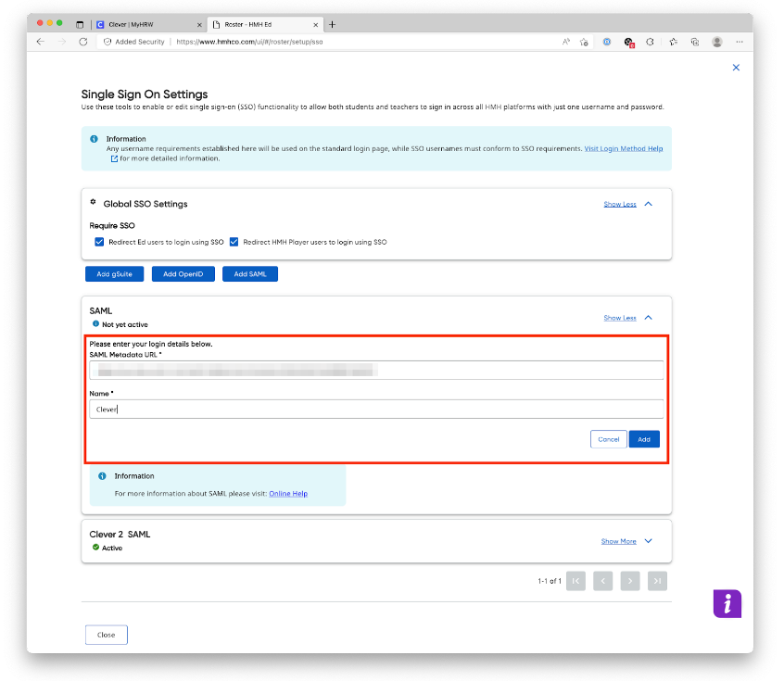
Task: Click the Name input field containing Clever
Action: pyautogui.click(x=278, y=409)
